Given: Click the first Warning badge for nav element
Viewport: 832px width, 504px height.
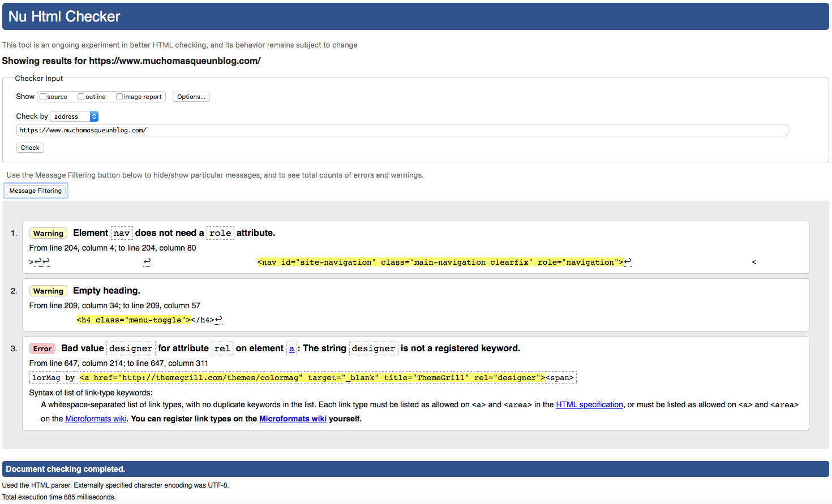Looking at the screenshot, I should [48, 233].
